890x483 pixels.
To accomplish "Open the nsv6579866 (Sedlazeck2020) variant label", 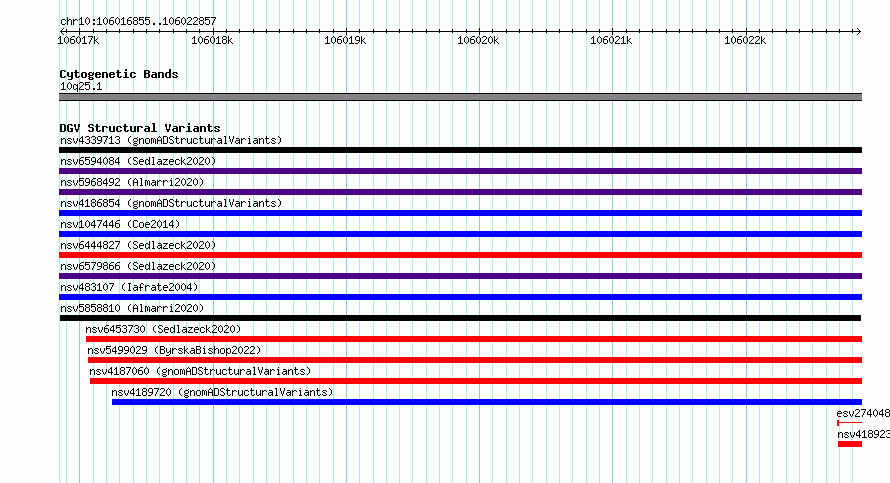I will point(138,266).
